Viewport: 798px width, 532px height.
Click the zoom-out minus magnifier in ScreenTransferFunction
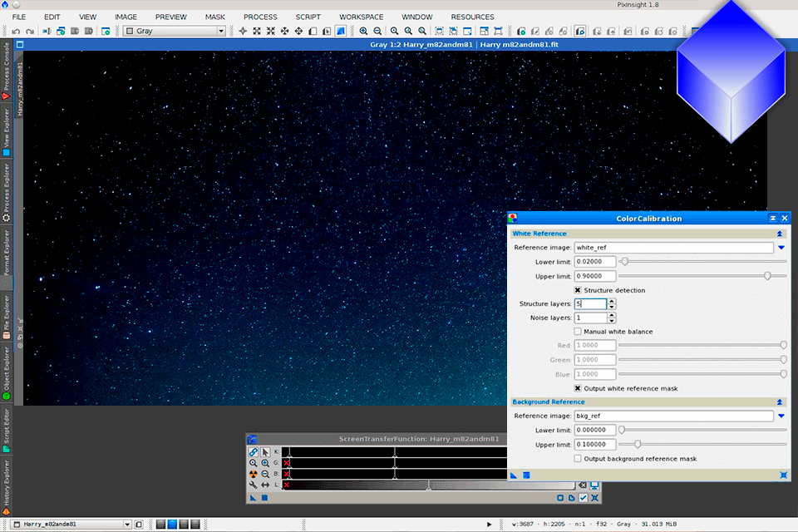tap(265, 474)
